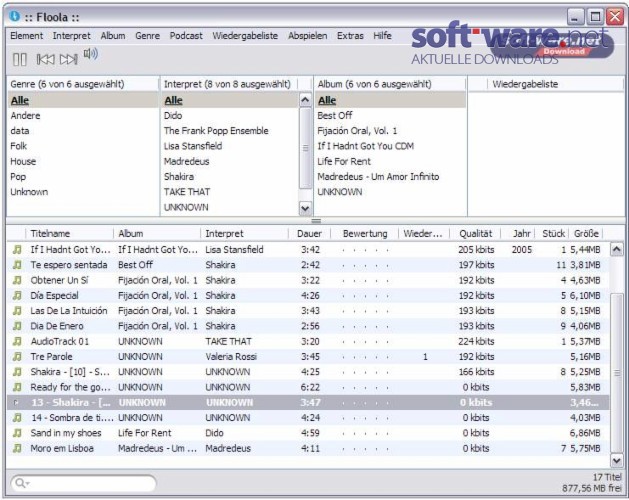629x500 pixels.
Task: Click music note icon for AudioTrack 01
Action: point(17,341)
